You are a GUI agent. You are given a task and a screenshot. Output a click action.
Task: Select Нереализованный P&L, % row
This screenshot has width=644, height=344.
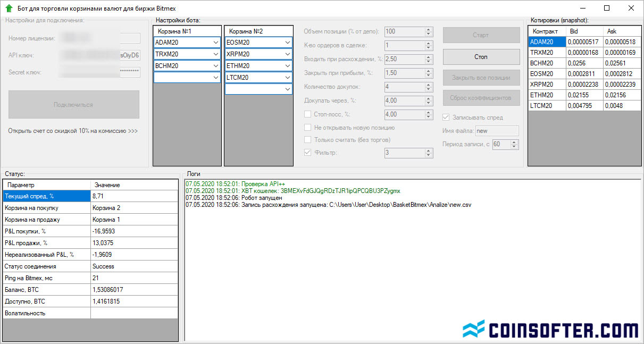click(90, 255)
